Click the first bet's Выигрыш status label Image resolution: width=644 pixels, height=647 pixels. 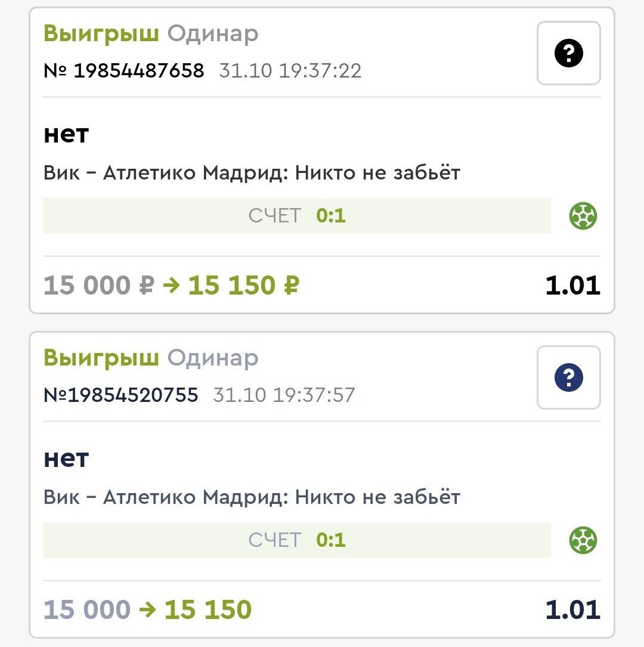(x=101, y=34)
